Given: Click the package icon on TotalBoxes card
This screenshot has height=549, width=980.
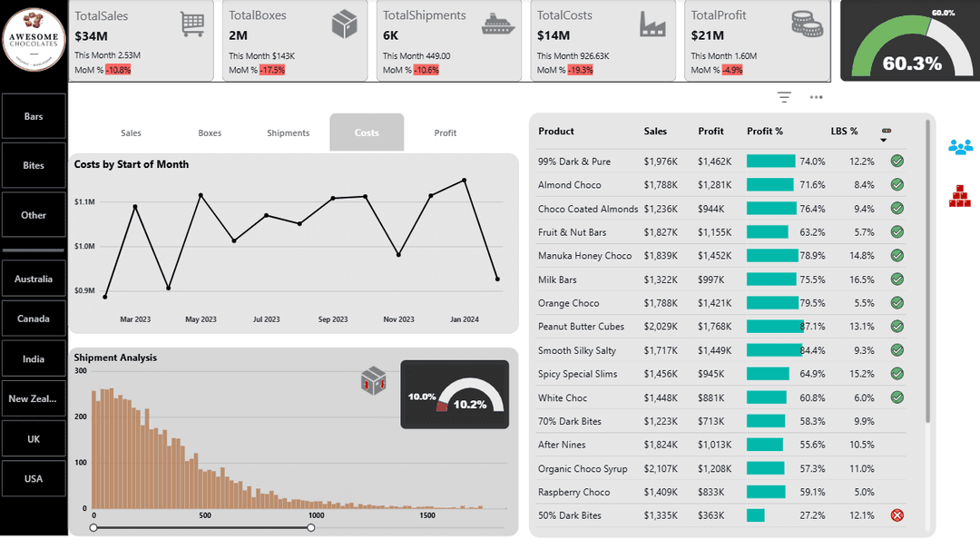Looking at the screenshot, I should click(344, 23).
